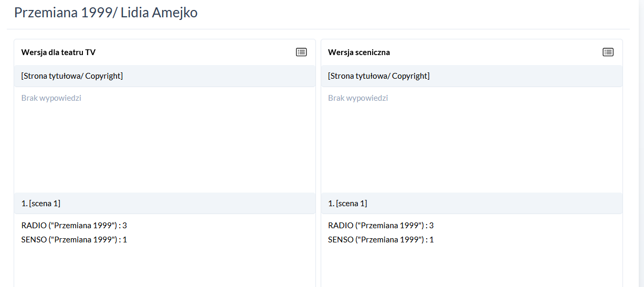Click RADIO character line in TV version

point(74,226)
